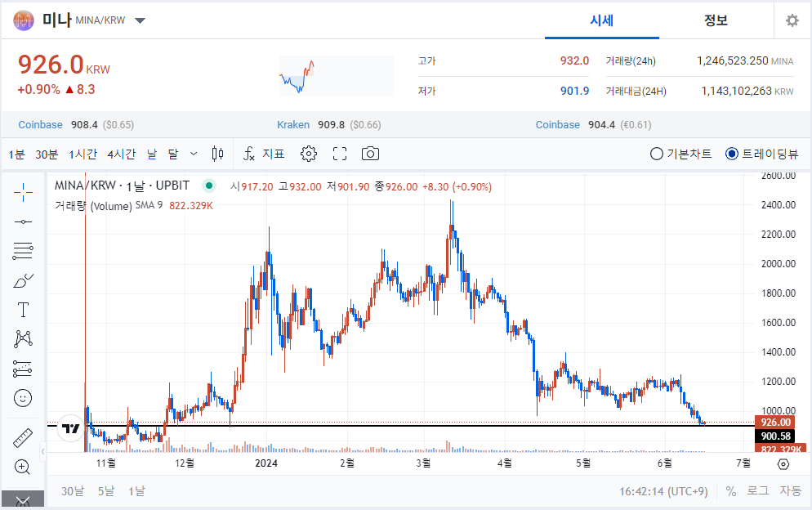Image resolution: width=812 pixels, height=510 pixels.
Task: Set chart range to 1날
Action: click(x=136, y=491)
